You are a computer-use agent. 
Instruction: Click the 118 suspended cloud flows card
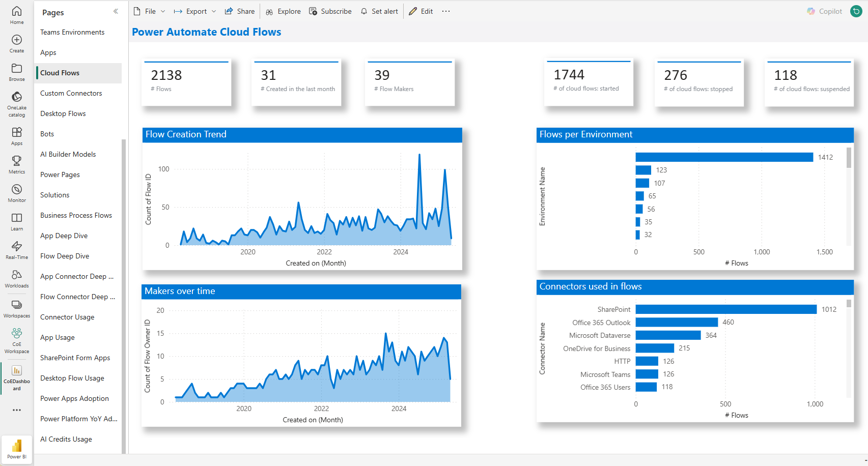coord(809,83)
